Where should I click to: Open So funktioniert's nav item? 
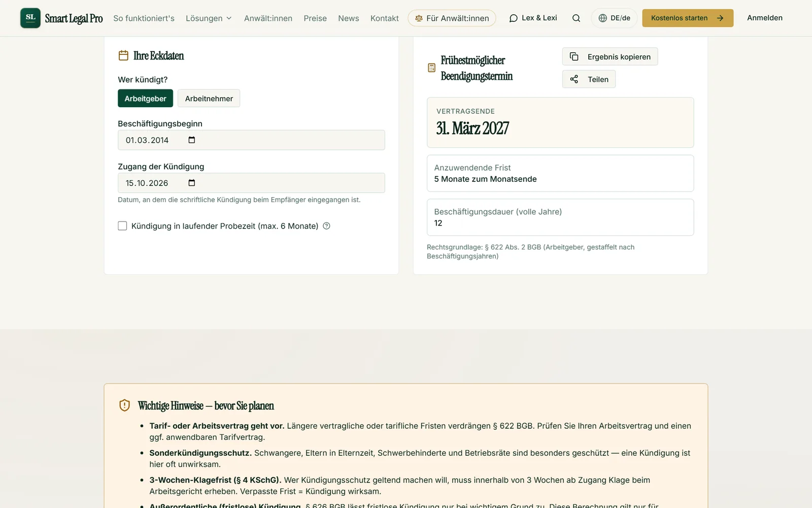pyautogui.click(x=144, y=18)
